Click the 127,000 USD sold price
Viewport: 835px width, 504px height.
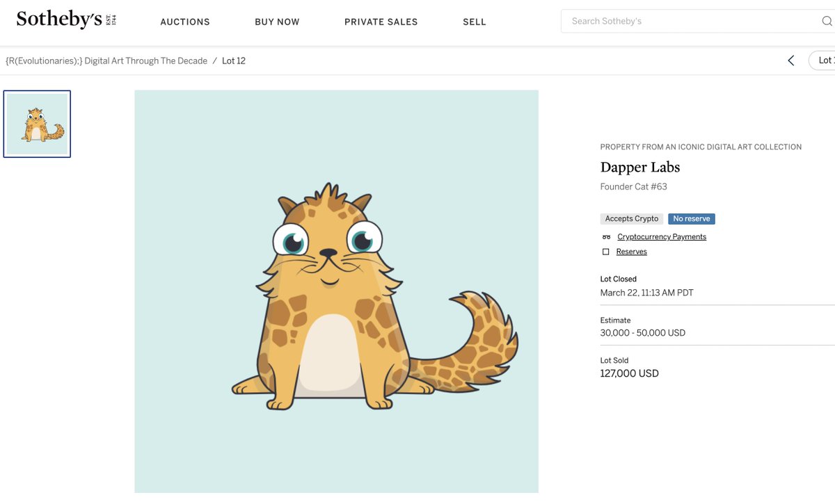point(630,373)
